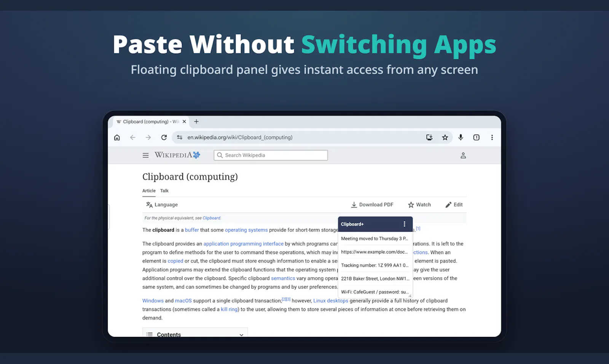Select the Tracking number clip entry
This screenshot has width=609, height=364.
click(375, 265)
